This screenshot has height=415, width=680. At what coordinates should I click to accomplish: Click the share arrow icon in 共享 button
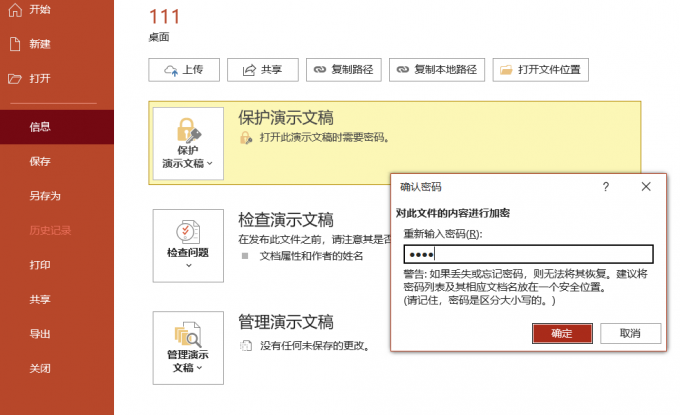[x=249, y=70]
